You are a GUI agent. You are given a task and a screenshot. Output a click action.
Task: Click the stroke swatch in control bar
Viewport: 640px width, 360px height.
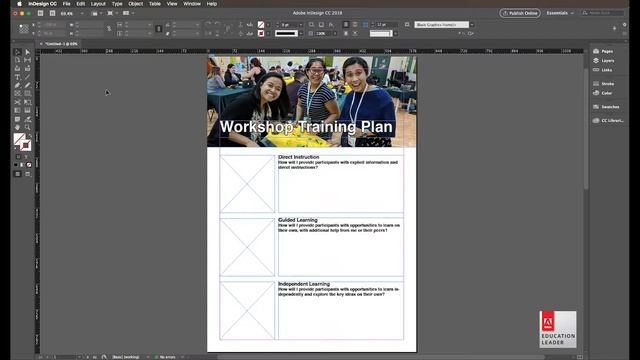[x=261, y=33]
